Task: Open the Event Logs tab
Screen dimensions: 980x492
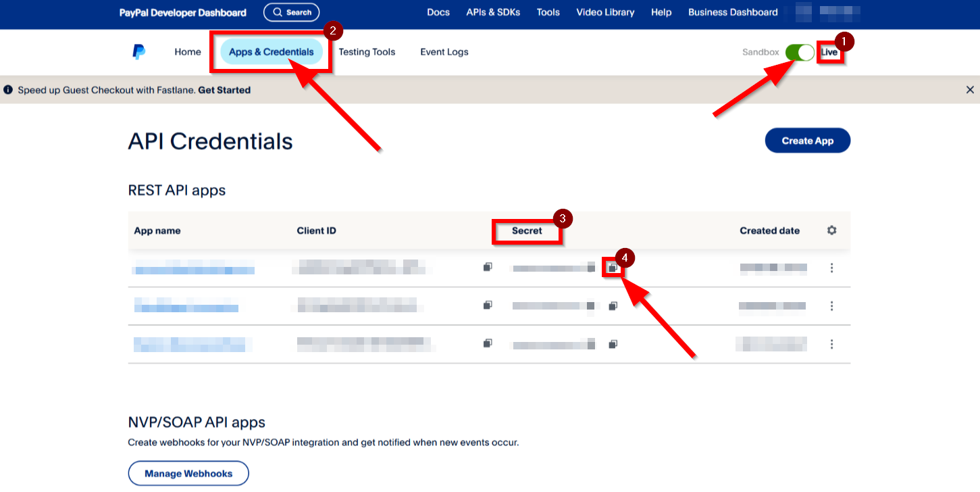Action: coord(444,52)
